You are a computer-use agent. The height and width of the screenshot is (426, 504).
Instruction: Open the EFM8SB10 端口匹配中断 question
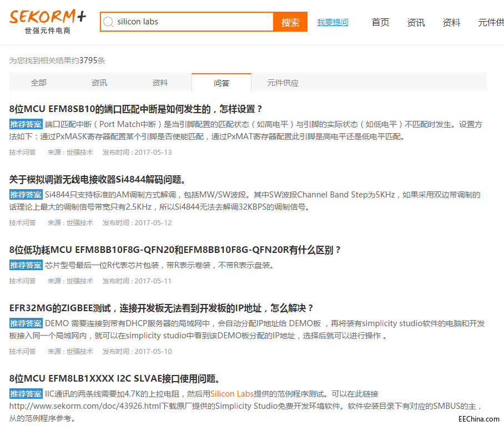pos(135,109)
